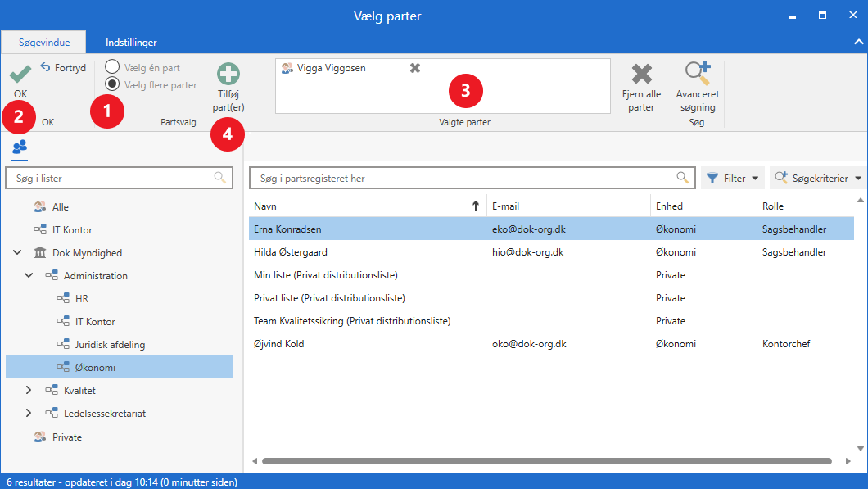Screen dimensions: 868x489
Task: Open the Filter dropdown
Action: [732, 178]
